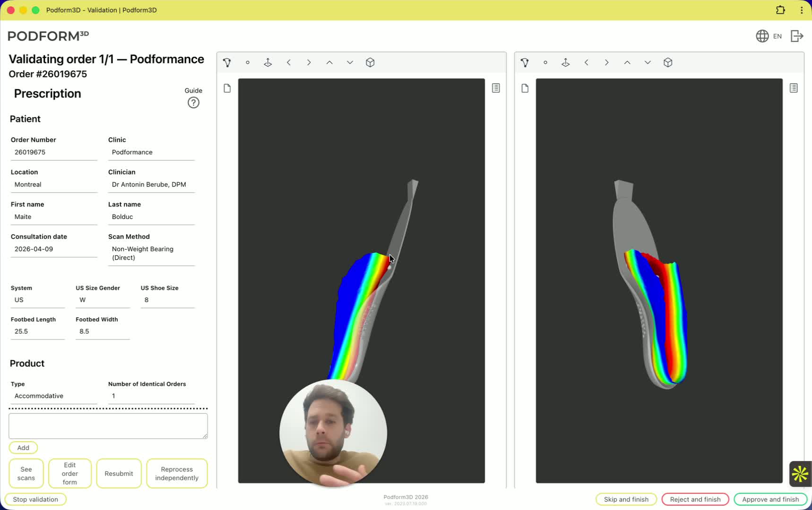Click the product Type field showing Accommodative
812x510 pixels.
[54, 396]
